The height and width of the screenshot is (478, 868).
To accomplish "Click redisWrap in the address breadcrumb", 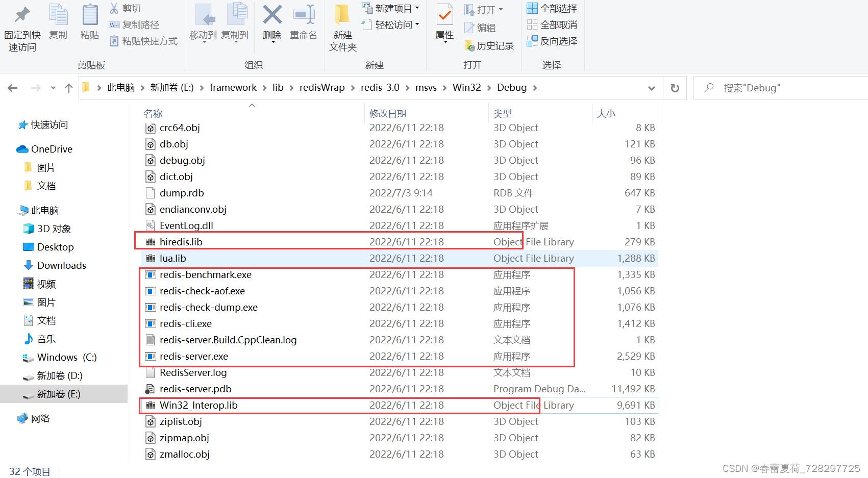I will click(x=322, y=88).
